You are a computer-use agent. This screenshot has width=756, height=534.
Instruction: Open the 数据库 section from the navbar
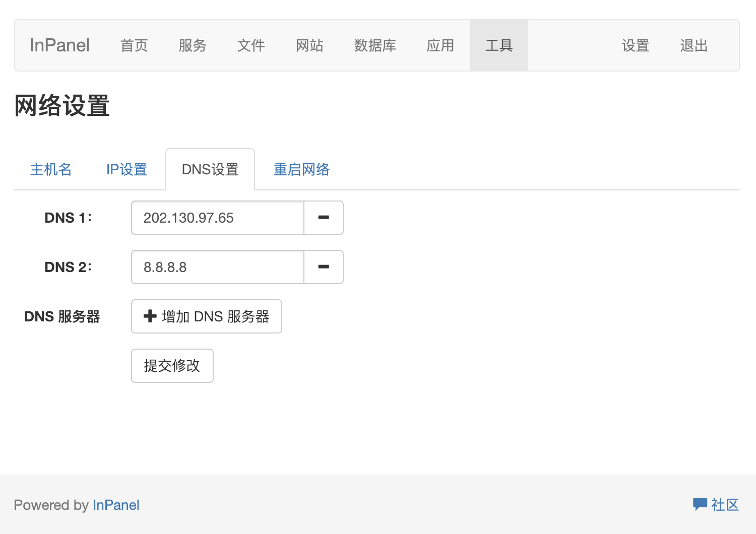375,45
